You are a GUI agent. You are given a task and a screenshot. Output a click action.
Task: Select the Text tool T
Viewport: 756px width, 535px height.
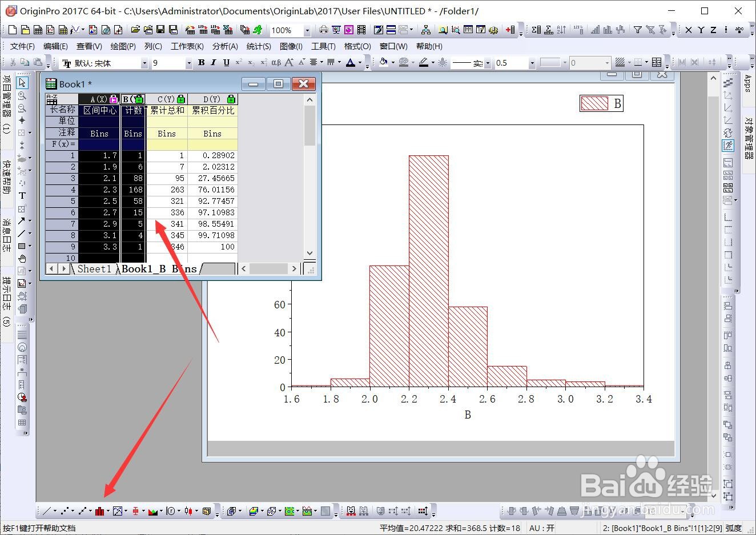[22, 195]
